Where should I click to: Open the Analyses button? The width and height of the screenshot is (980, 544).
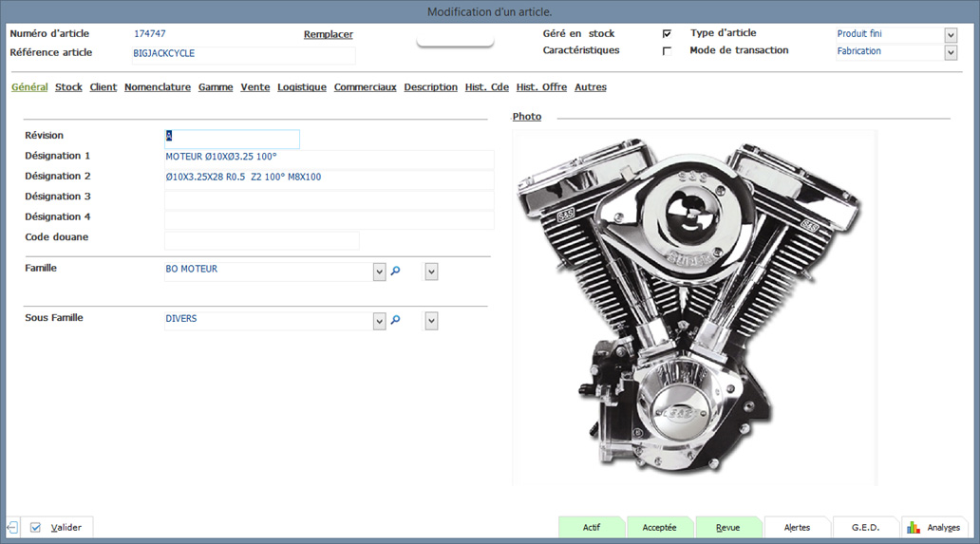pyautogui.click(x=934, y=527)
